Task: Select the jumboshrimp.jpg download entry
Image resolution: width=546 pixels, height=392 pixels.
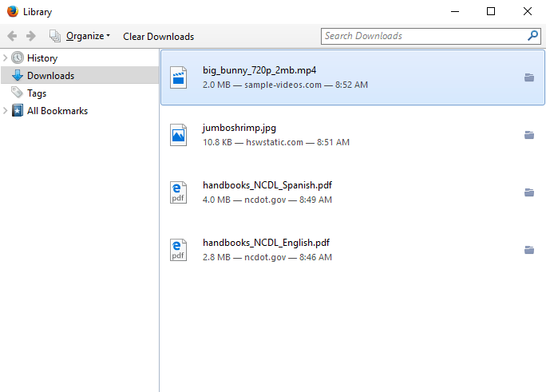Action: (x=335, y=135)
